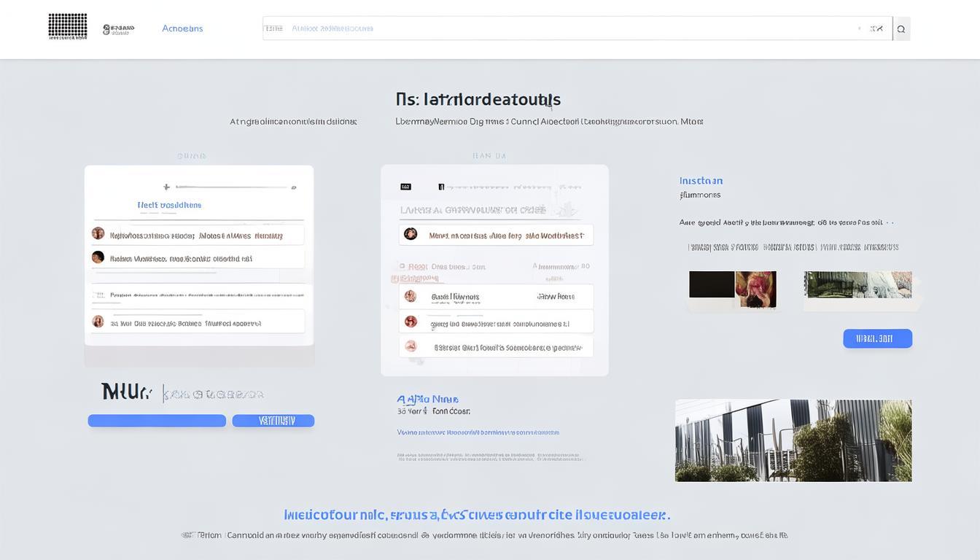Open the large building garden photo
980x560 pixels.
(793, 440)
